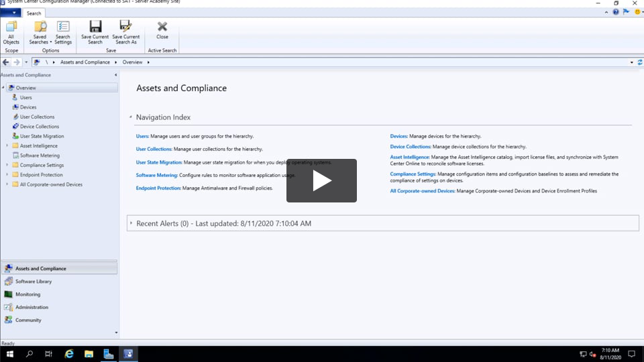Click the User State Migration link
The height and width of the screenshot is (362, 644).
pyautogui.click(x=159, y=162)
